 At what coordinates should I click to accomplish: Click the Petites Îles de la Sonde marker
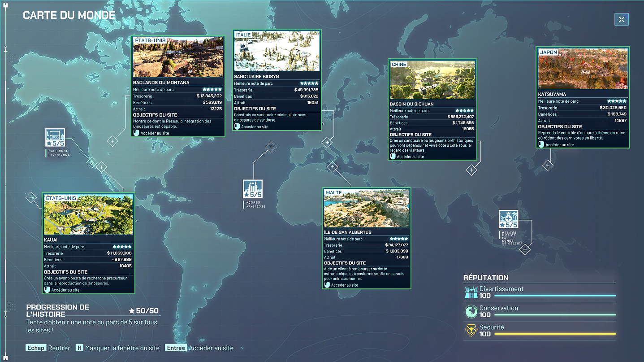coord(509,218)
